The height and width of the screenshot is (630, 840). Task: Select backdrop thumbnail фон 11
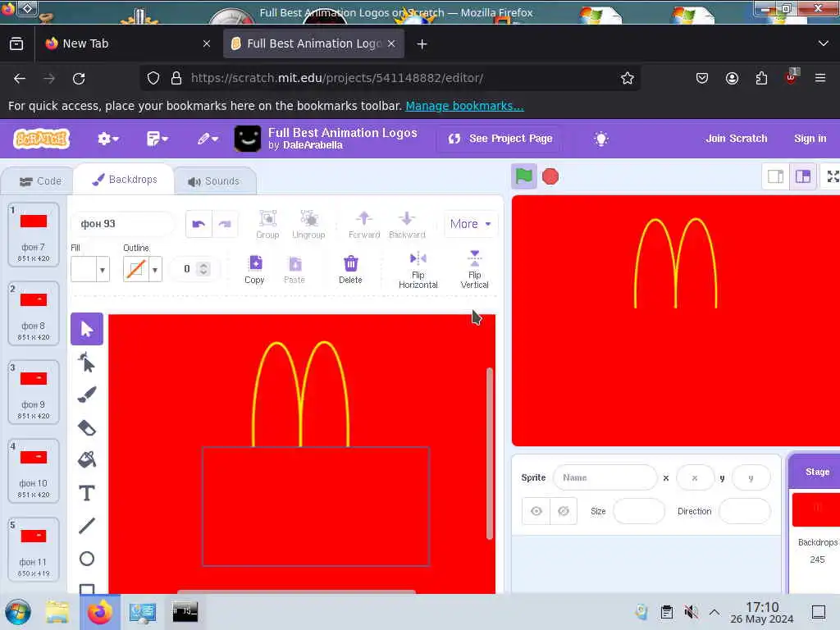pyautogui.click(x=33, y=549)
